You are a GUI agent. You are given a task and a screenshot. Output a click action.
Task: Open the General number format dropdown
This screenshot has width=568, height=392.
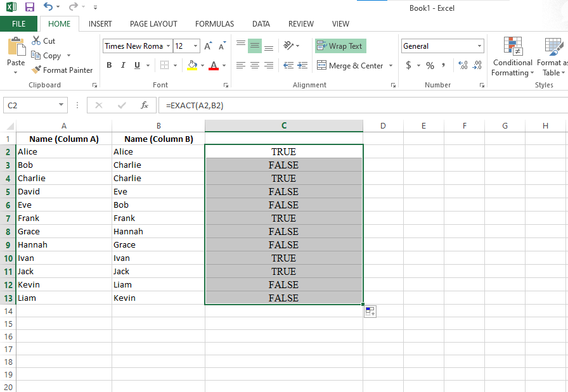coord(479,46)
